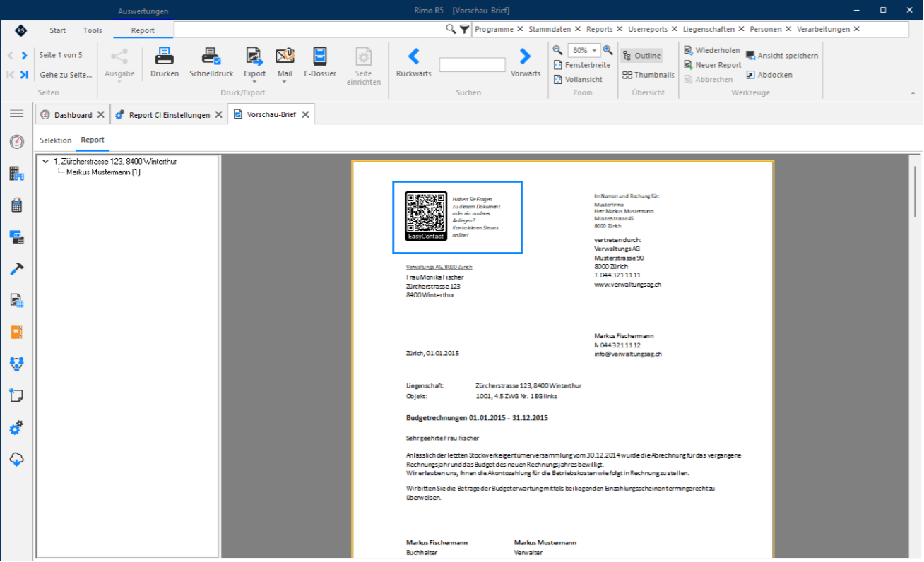Jump to the last page arrow
The image size is (924, 562).
(x=24, y=75)
